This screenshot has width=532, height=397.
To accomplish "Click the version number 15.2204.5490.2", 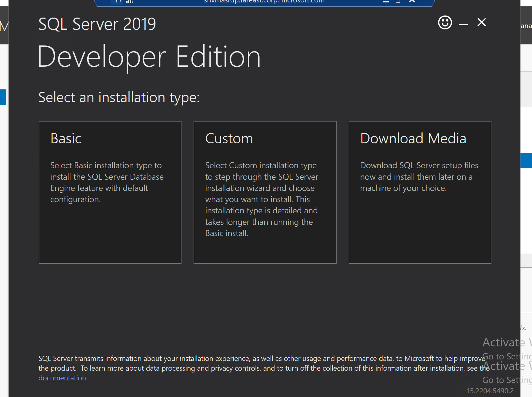I will tap(490, 391).
